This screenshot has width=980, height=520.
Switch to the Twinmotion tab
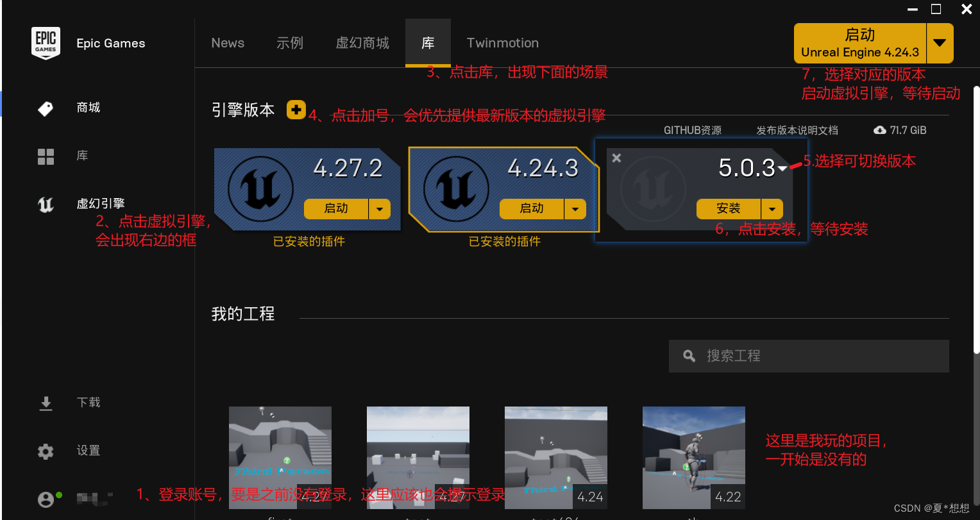click(502, 42)
